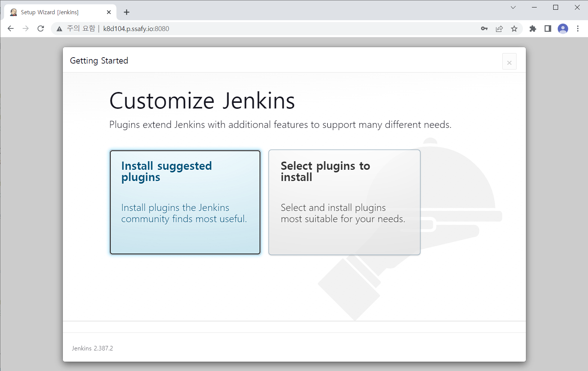Click the Jenkins 2.387.2 version text
The image size is (588, 371).
click(92, 348)
